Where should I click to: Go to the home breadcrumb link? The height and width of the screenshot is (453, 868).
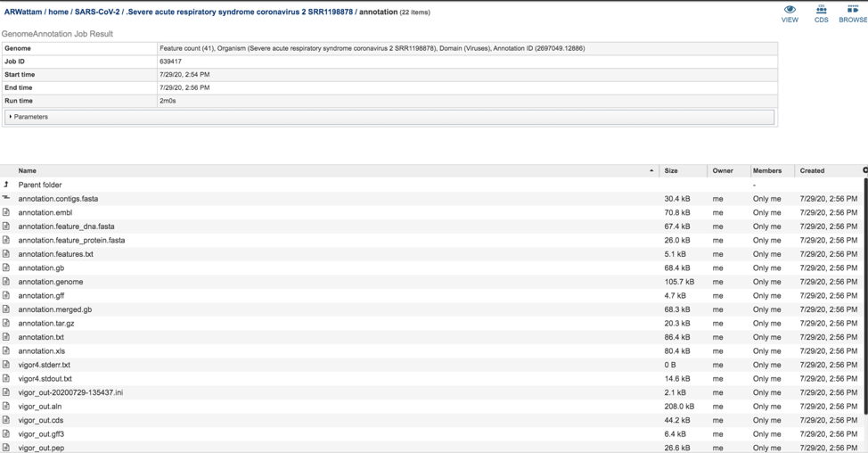click(58, 12)
